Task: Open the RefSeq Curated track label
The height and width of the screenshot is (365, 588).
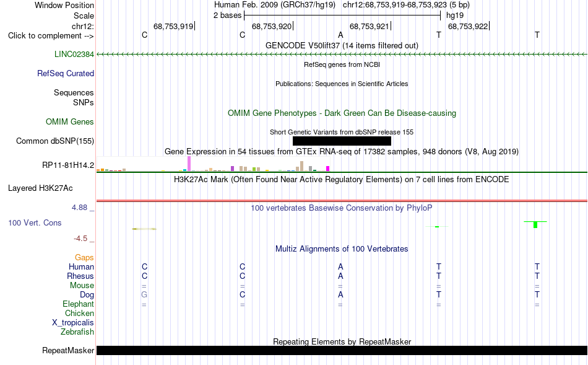Action: click(x=65, y=73)
